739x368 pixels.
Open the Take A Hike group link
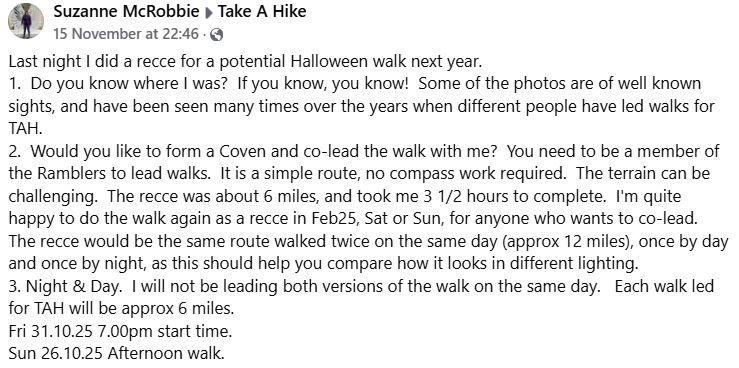click(262, 12)
